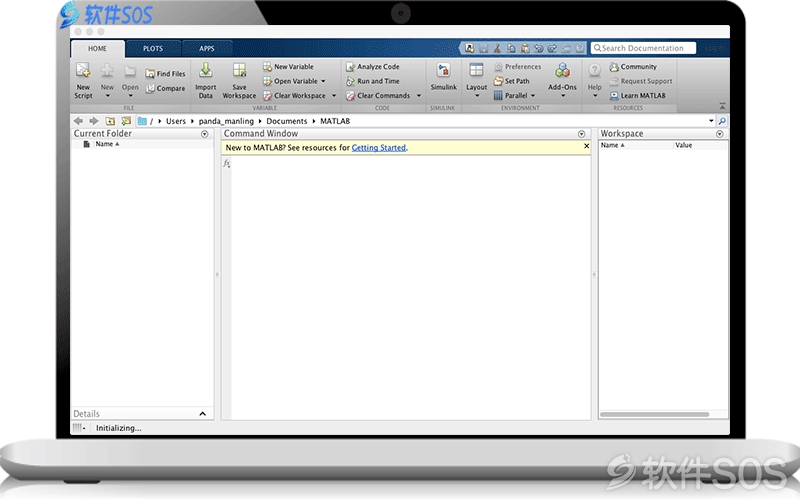Click Clear Commands button
This screenshot has height=500, width=800.
click(x=378, y=95)
